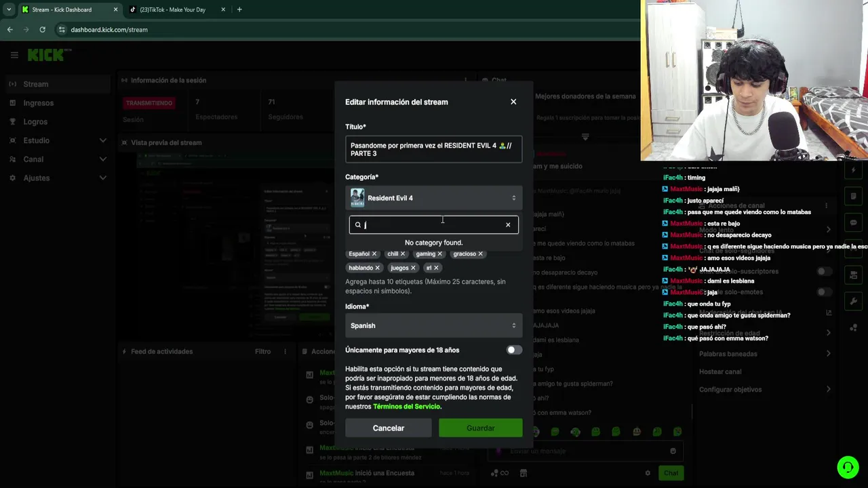Click the category search magnifier icon
The image size is (868, 488).
point(358,225)
